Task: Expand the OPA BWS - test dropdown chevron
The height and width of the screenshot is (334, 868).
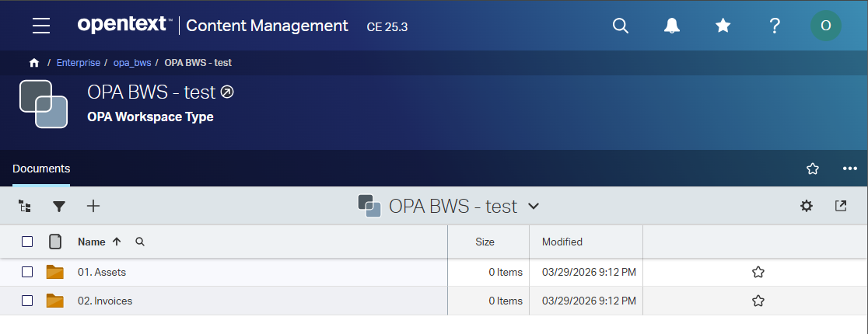Action: coord(533,207)
